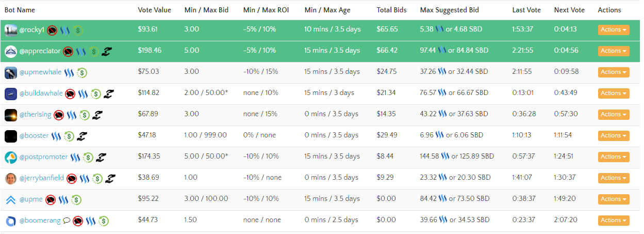This screenshot has width=644, height=234.
Task: Expand the Actions dropdown for @booster
Action: click(613, 136)
